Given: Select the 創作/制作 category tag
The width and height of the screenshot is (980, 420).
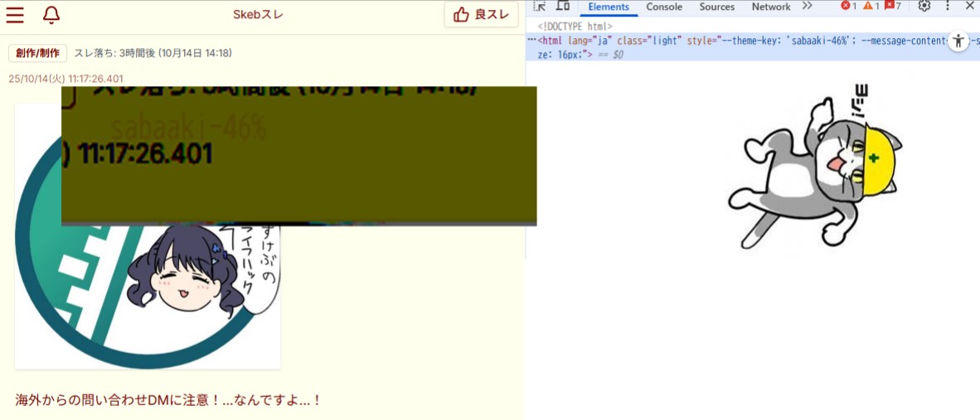Looking at the screenshot, I should (37, 53).
